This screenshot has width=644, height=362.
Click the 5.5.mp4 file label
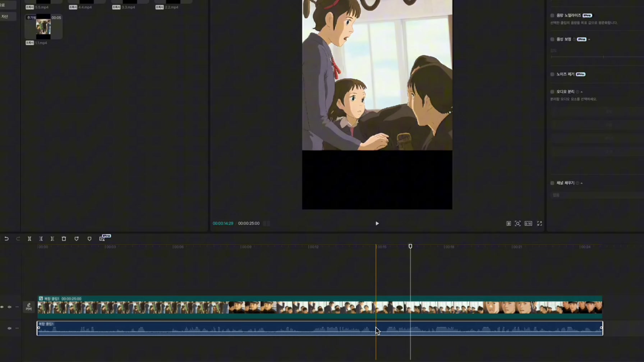pos(42,7)
